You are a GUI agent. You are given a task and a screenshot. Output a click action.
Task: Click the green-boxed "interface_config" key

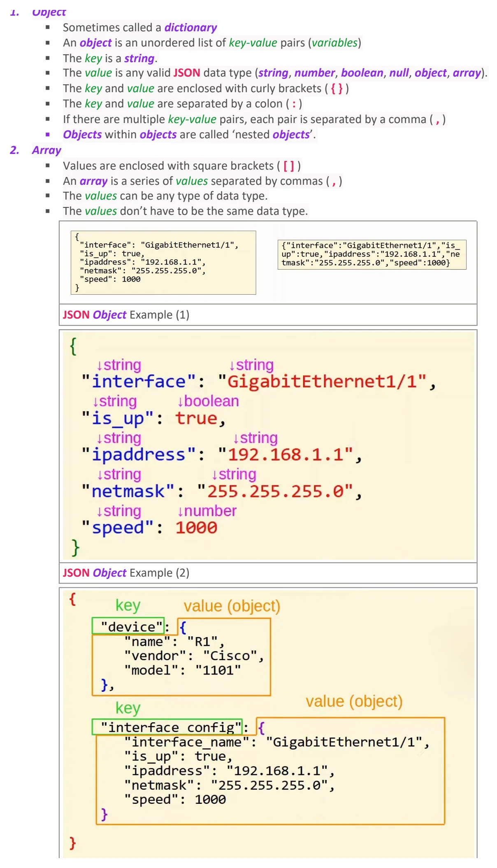click(x=167, y=727)
